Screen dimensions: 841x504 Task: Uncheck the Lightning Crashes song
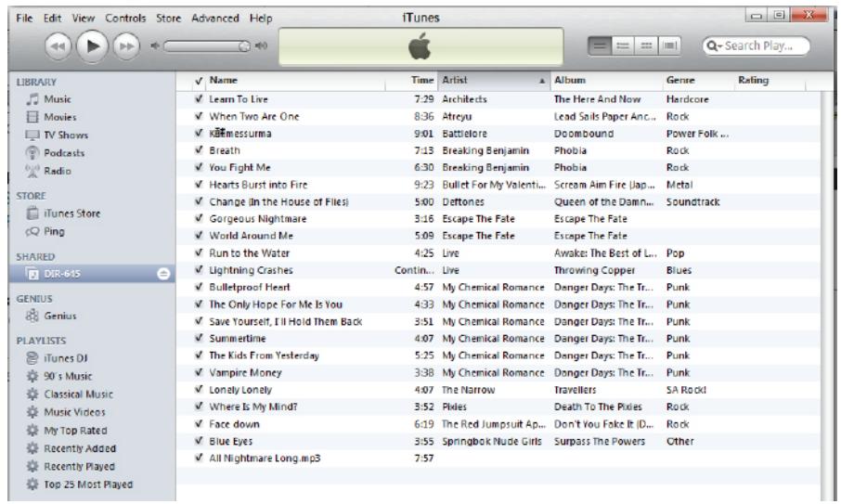coord(199,270)
